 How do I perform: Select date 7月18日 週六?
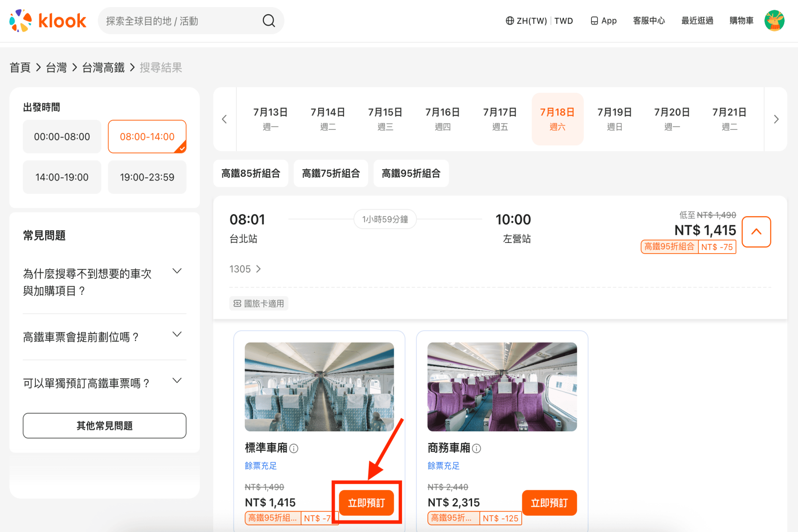click(558, 119)
